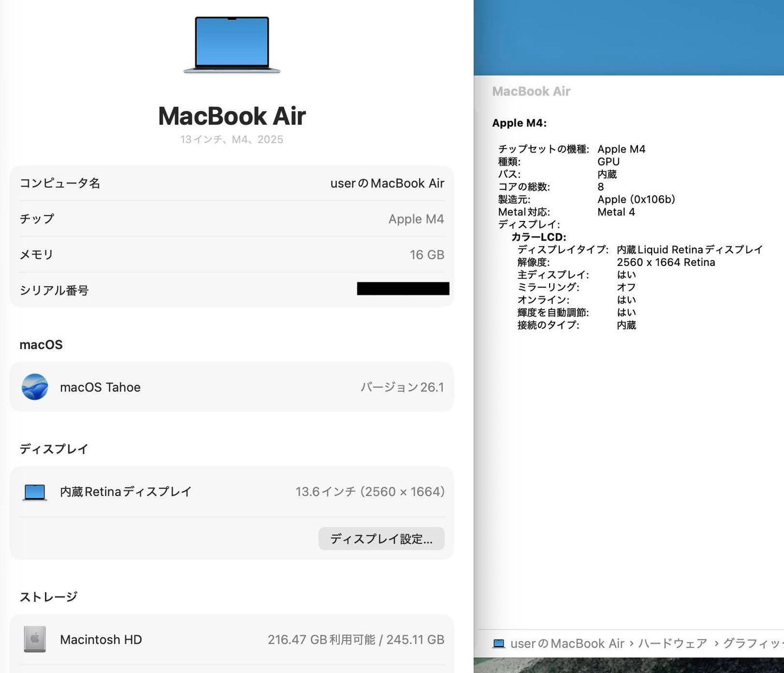Image resolution: width=784 pixels, height=673 pixels.
Task: Click the memory value '16 GB'
Action: click(427, 255)
